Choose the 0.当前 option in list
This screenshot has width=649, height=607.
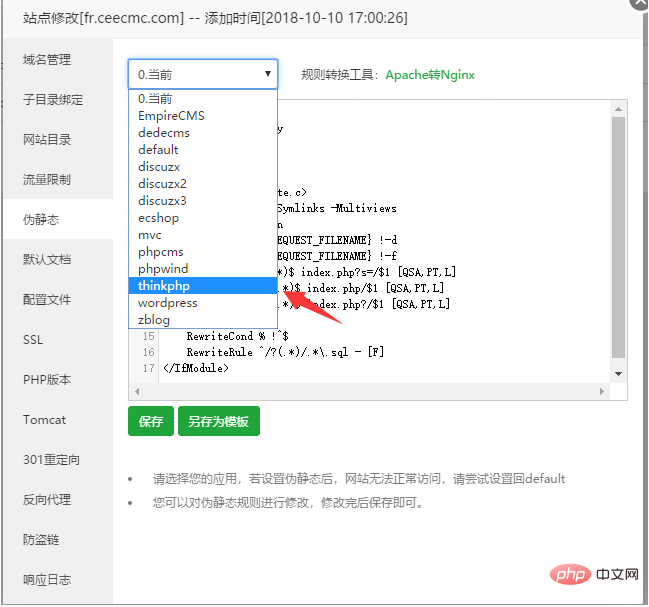(203, 98)
